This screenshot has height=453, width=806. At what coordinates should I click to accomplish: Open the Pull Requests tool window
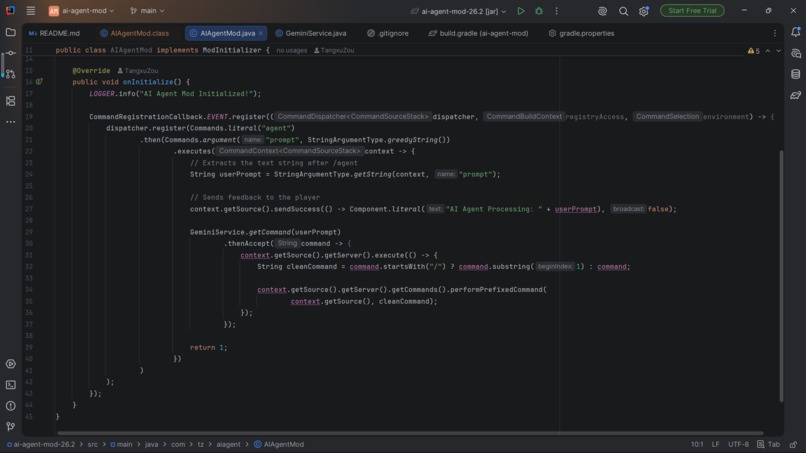(x=10, y=74)
